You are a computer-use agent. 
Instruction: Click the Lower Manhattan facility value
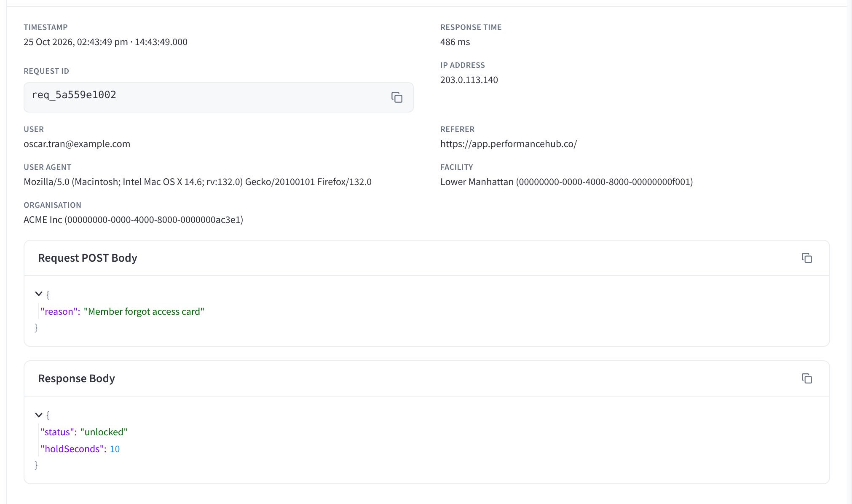566,182
